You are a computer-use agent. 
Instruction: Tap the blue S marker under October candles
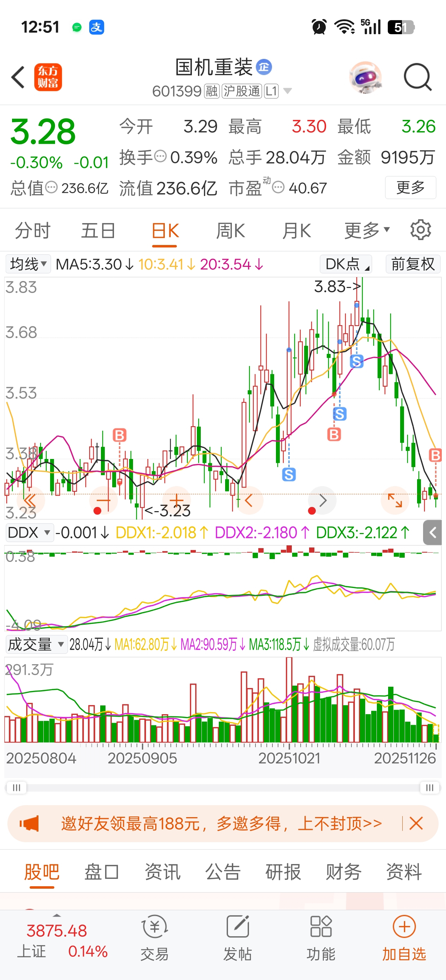pyautogui.click(x=289, y=474)
